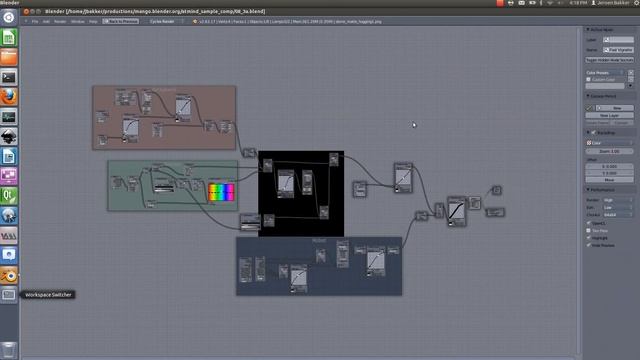Viewport: 640px width, 360px height.
Task: Collapse the Performance panel
Action: tap(588, 190)
